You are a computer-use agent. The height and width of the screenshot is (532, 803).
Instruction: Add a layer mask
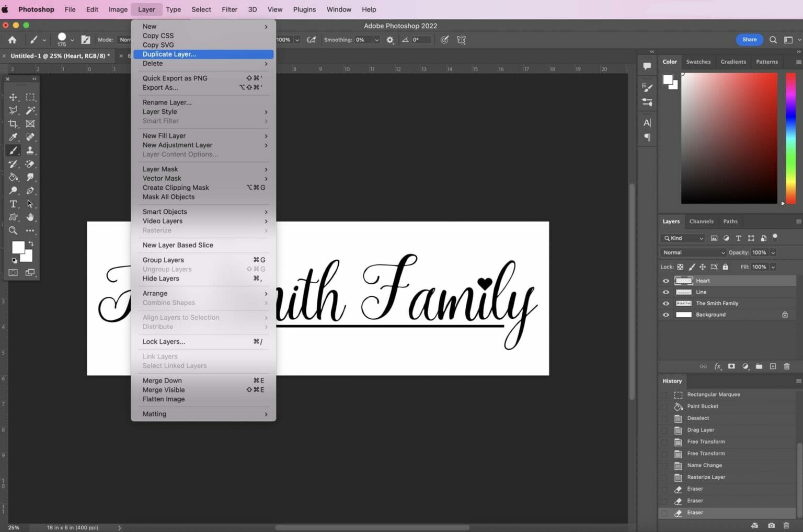click(x=731, y=366)
